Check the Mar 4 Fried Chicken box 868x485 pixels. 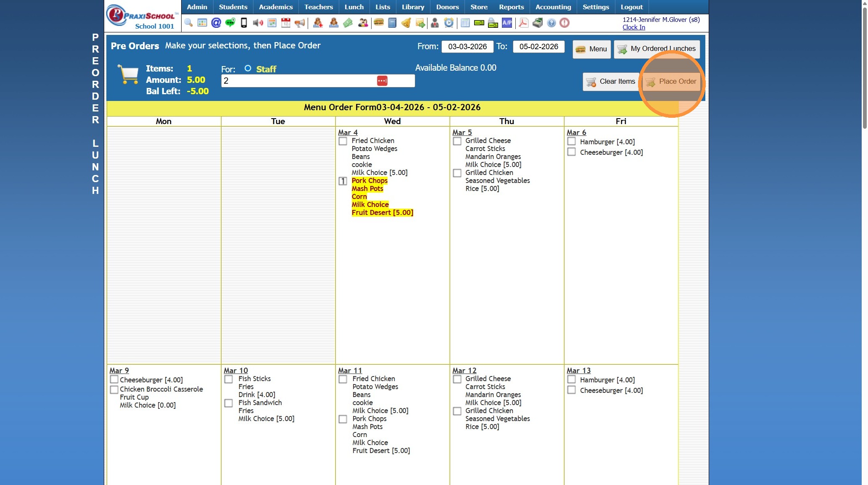pyautogui.click(x=343, y=141)
